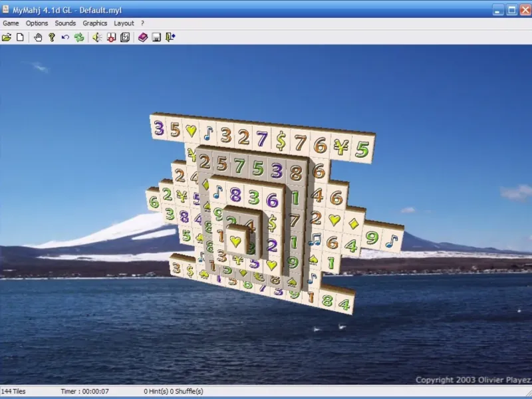Screen dimensions: 532x399
Task: Start a new game with the blank page icon
Action: pos(21,37)
